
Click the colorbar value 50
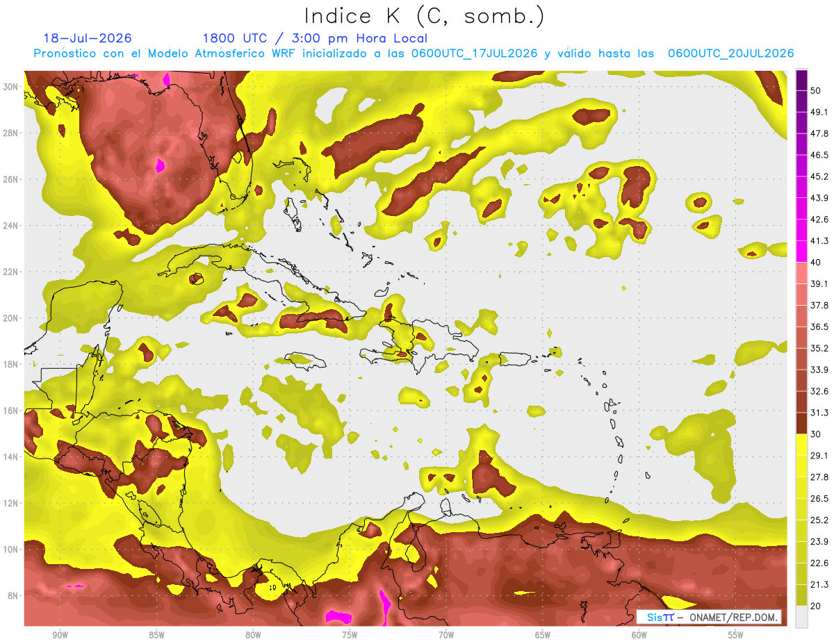pyautogui.click(x=817, y=90)
